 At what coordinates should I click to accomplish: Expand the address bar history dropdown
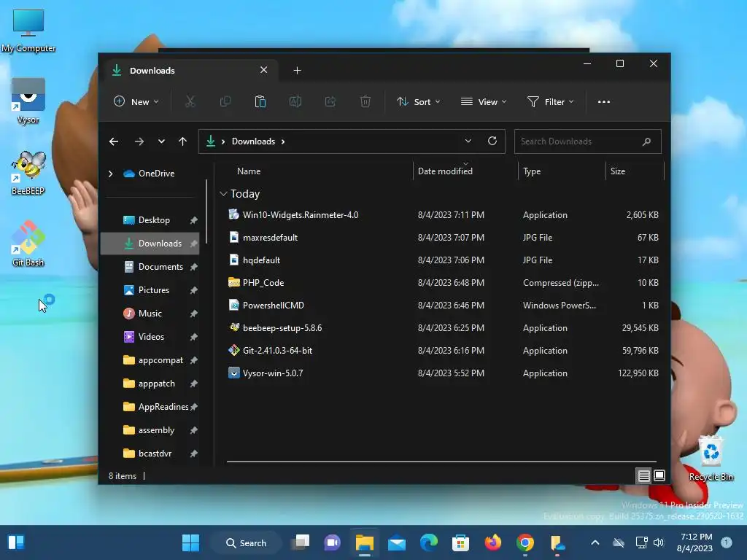point(468,141)
